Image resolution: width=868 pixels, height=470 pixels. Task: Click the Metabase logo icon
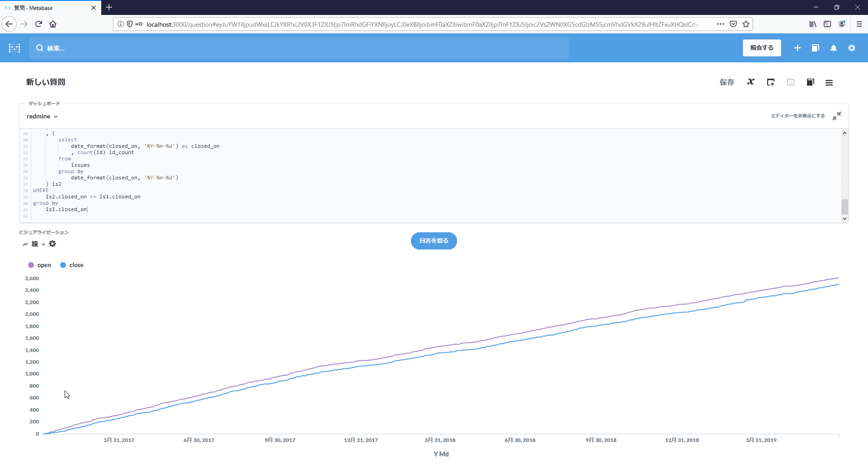coord(14,48)
